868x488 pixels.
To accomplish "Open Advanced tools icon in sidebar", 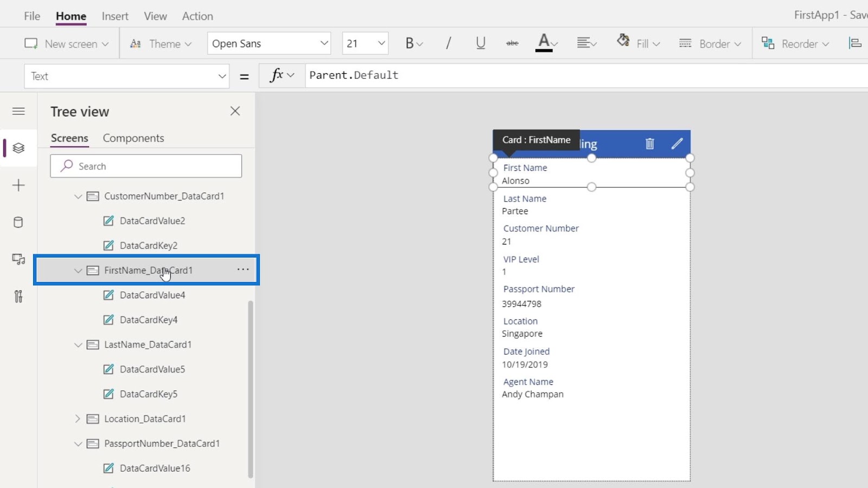I will pyautogui.click(x=18, y=296).
